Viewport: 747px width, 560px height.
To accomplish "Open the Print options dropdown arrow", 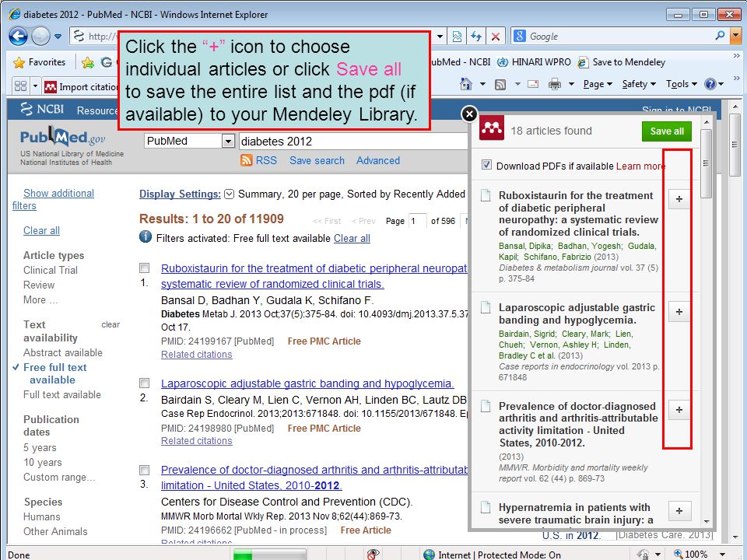I will point(571,84).
